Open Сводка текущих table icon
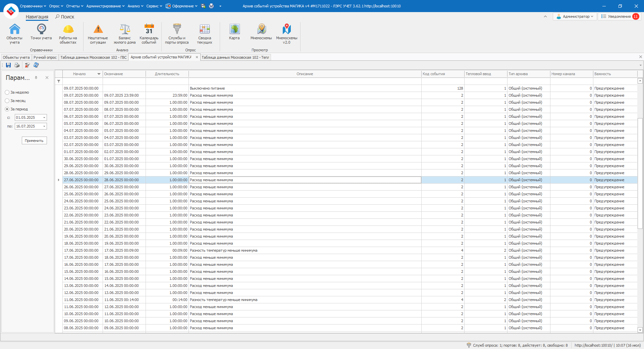Screen dimensions: 644x349 click(205, 33)
